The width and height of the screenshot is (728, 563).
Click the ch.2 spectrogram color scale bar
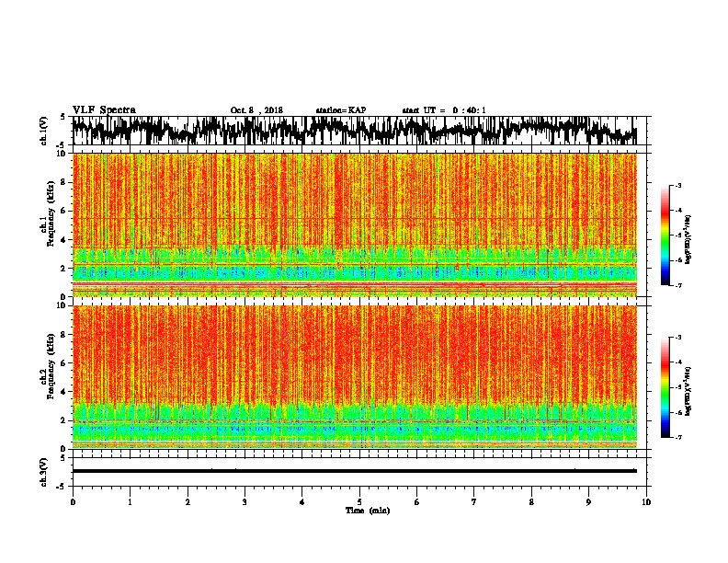pos(665,387)
